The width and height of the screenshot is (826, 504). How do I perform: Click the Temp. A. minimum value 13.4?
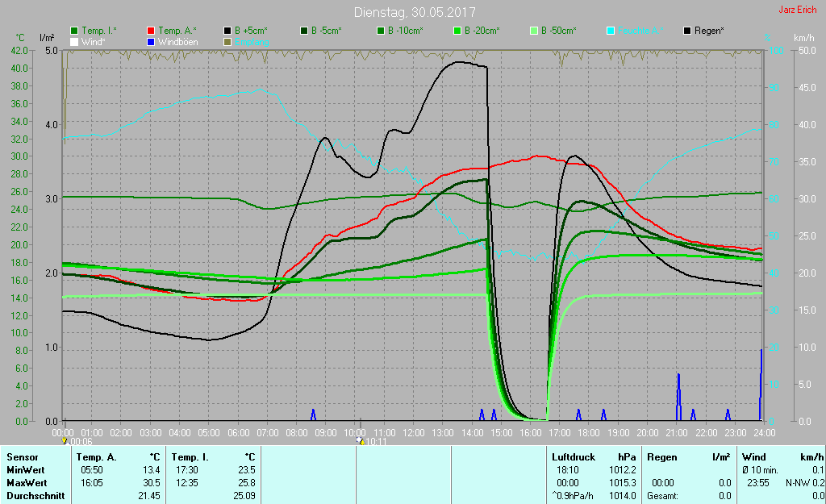pyautogui.click(x=151, y=470)
